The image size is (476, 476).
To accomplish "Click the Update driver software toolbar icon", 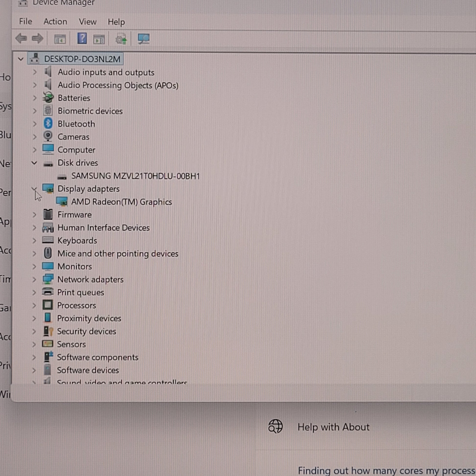I will pos(121,39).
